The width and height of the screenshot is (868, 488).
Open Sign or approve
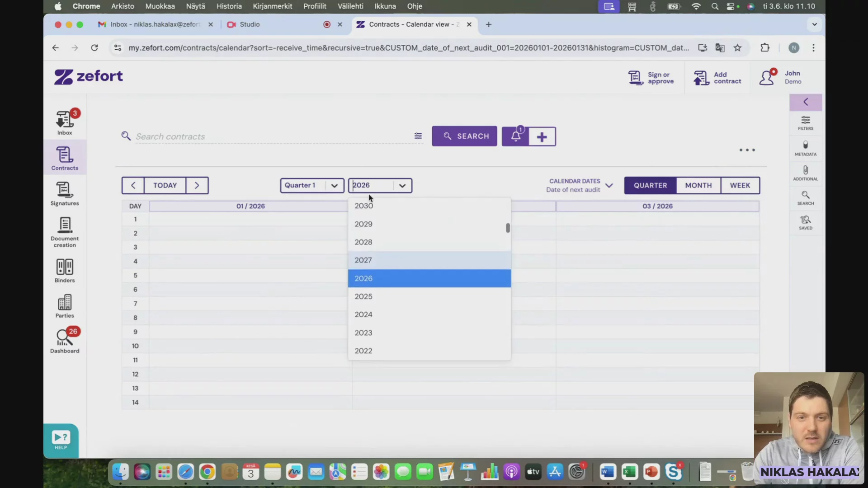point(651,78)
